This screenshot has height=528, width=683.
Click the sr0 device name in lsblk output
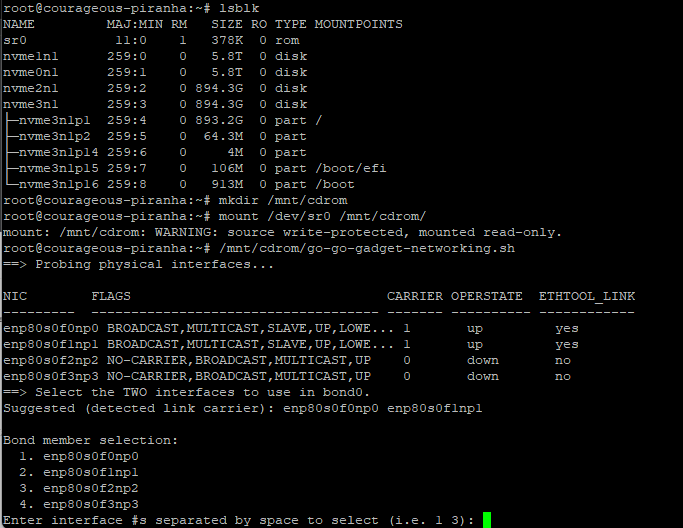click(15, 40)
